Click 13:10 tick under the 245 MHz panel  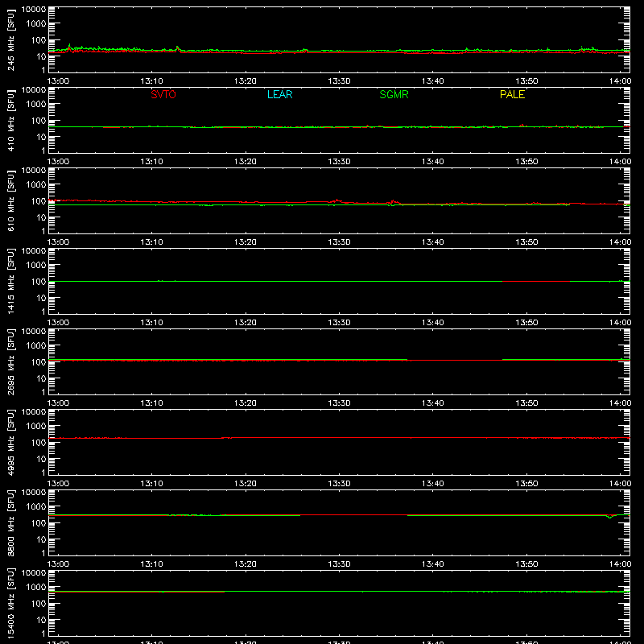pos(151,81)
